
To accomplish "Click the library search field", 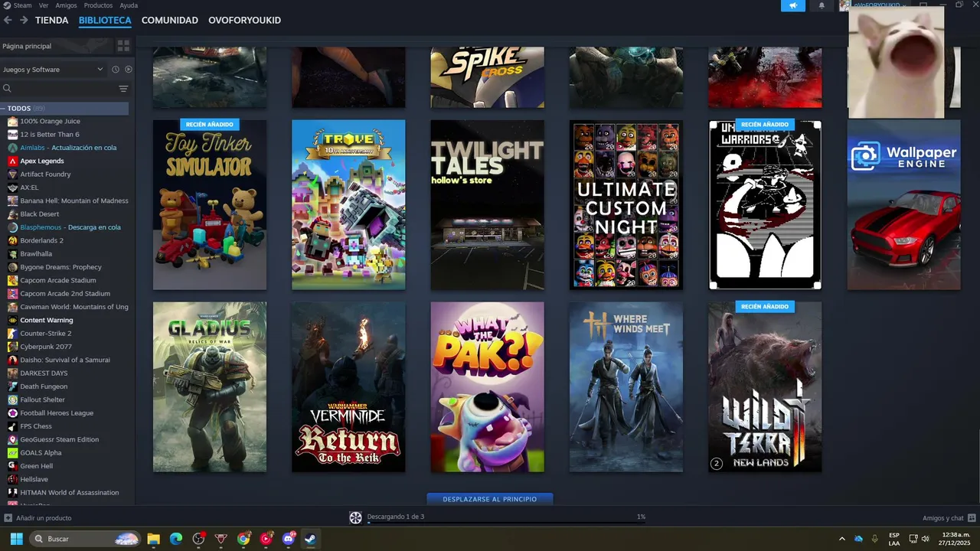I will point(60,89).
